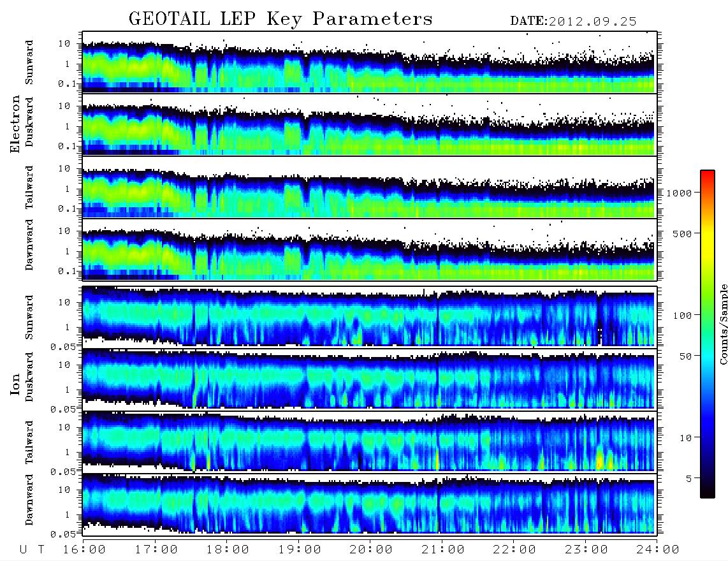Viewport: 728px width, 561px height.
Task: Click the Ion Duskward spectrogram panel
Action: [x=370, y=379]
